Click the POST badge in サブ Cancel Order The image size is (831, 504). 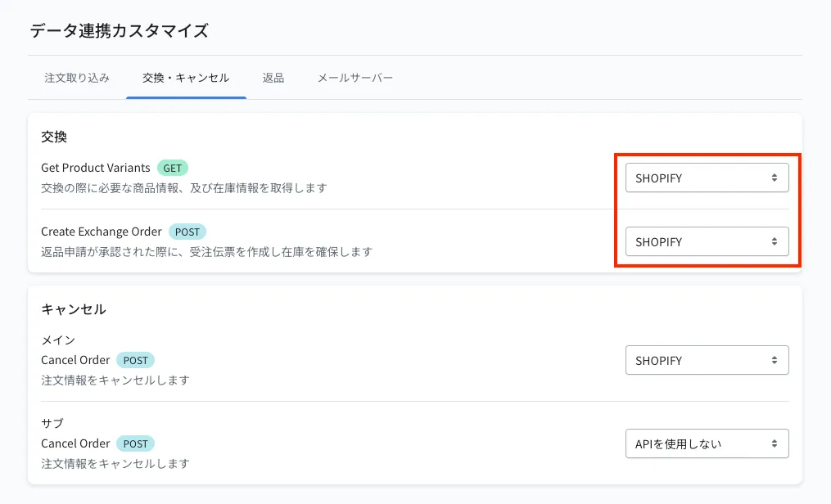tap(136, 443)
